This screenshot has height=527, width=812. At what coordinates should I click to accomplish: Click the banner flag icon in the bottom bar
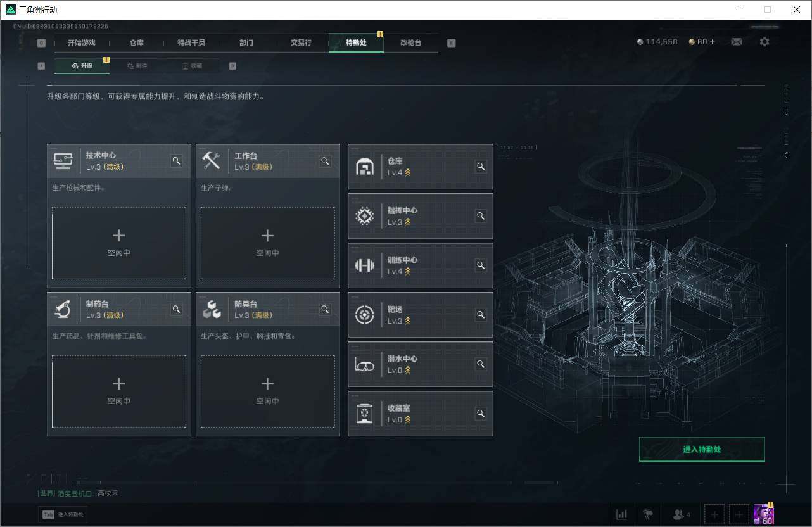[648, 514]
